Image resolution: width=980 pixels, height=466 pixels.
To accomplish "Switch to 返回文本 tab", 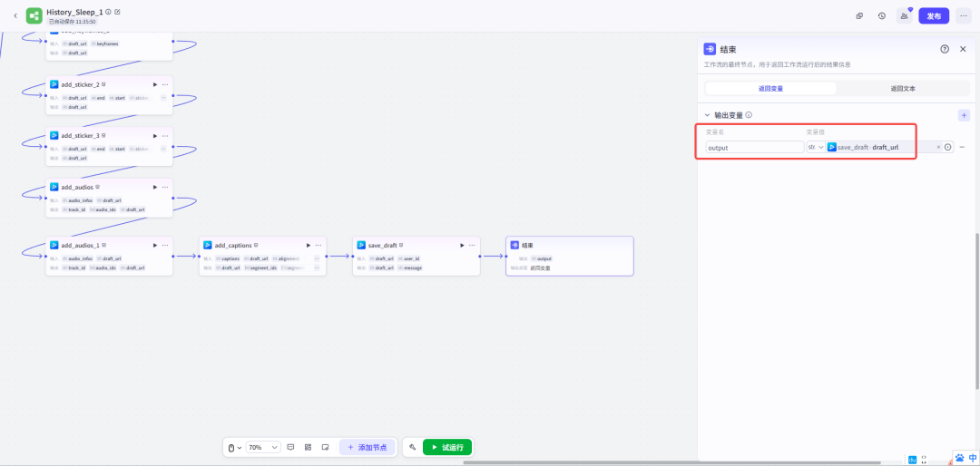I will pos(903,89).
